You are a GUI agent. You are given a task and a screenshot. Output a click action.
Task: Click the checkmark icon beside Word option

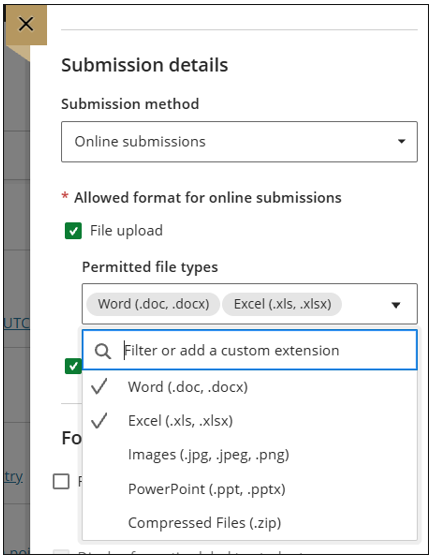tap(99, 386)
